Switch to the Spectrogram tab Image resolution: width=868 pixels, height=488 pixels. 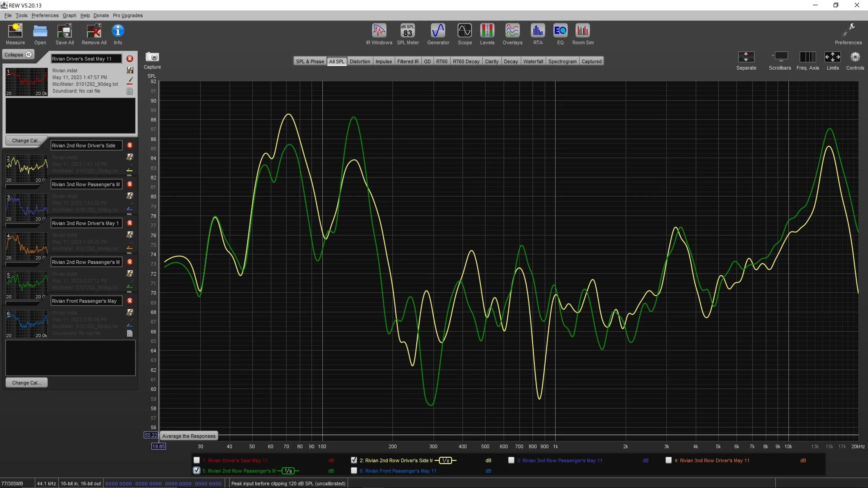coord(562,61)
